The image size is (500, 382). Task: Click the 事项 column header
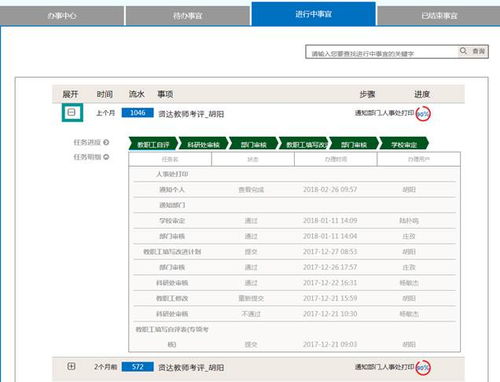click(x=165, y=94)
